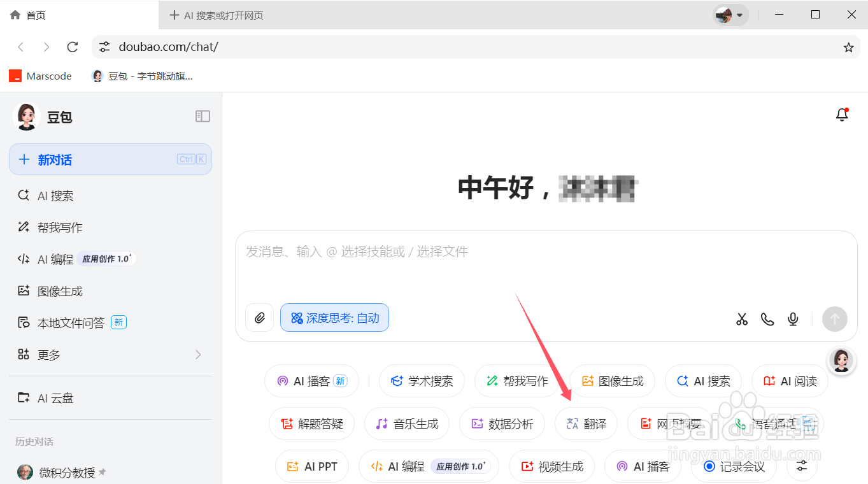Select the AI PPT skill chip
868x484 pixels.
[x=312, y=466]
